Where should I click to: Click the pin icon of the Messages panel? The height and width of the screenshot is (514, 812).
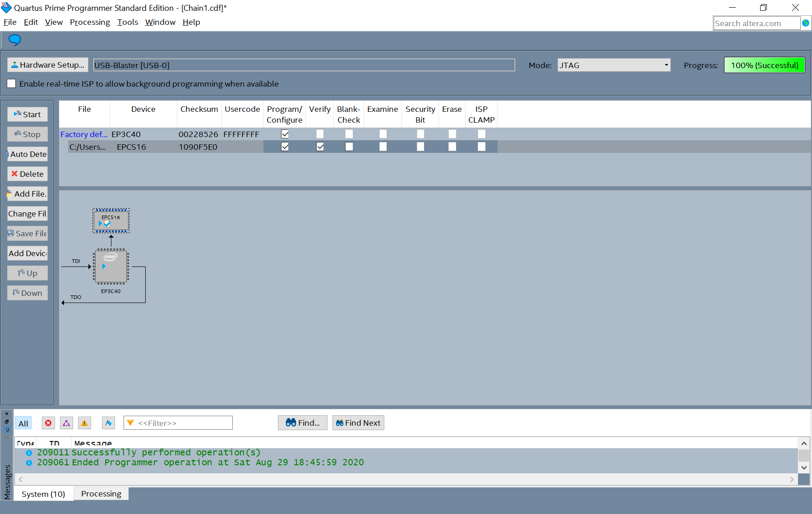pyautogui.click(x=7, y=430)
